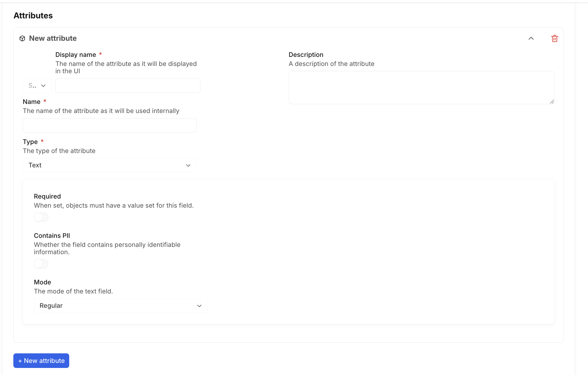The height and width of the screenshot is (375, 588).
Task: Click the Attributes section heading
Action: click(x=33, y=16)
